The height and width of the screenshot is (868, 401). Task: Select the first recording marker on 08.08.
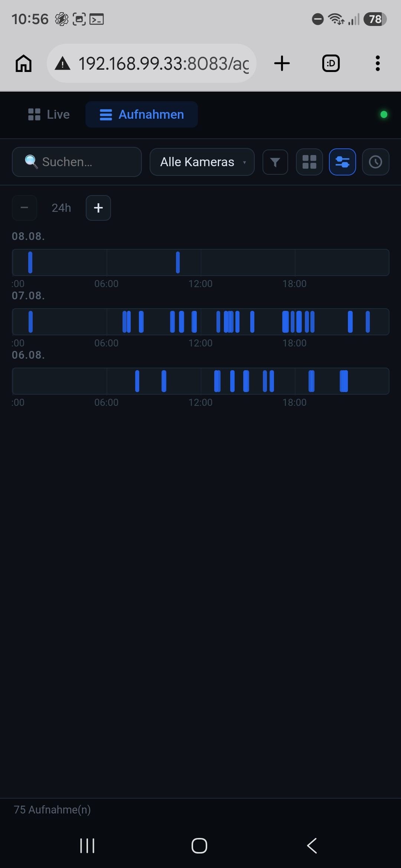(x=30, y=262)
